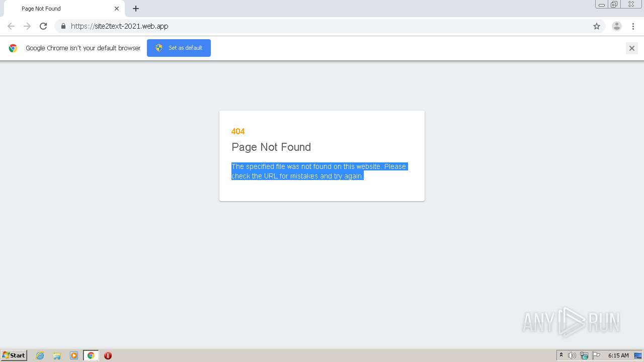644x362 pixels.
Task: Open the Action Center flag icon
Action: click(596, 355)
